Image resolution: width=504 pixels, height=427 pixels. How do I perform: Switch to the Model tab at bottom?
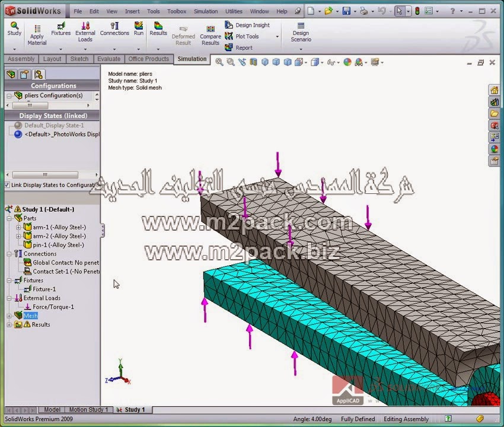point(52,409)
